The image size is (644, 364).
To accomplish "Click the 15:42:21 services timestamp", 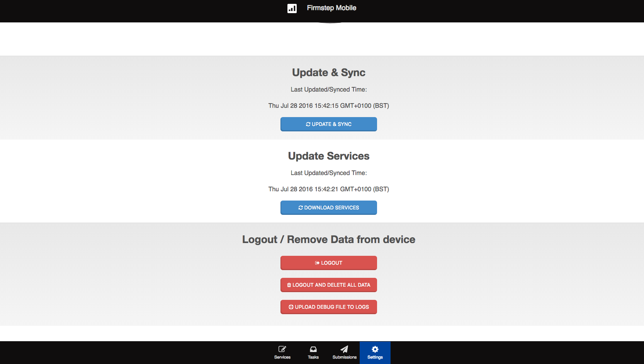I will click(329, 189).
